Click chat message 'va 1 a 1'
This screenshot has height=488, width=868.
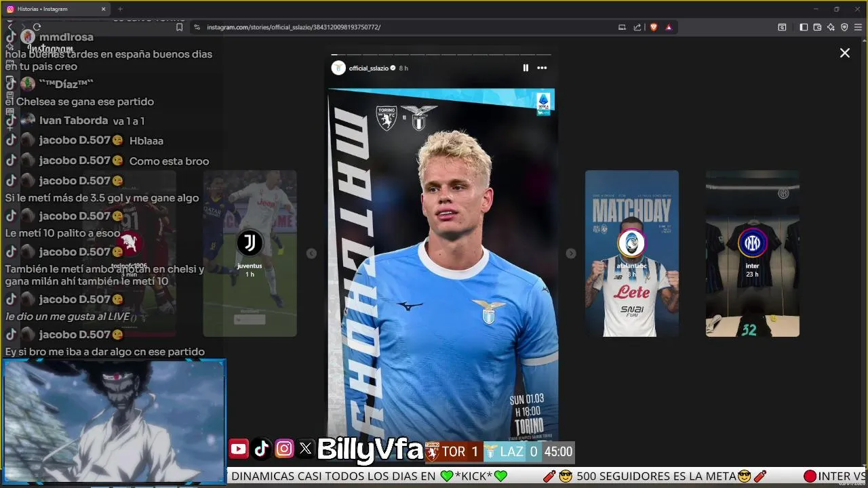129,121
